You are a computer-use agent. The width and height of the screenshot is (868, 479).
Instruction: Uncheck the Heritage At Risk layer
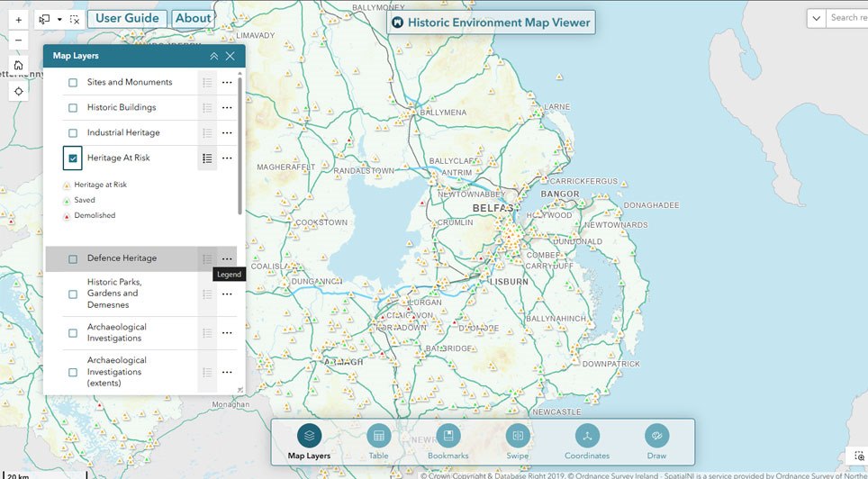tap(73, 158)
